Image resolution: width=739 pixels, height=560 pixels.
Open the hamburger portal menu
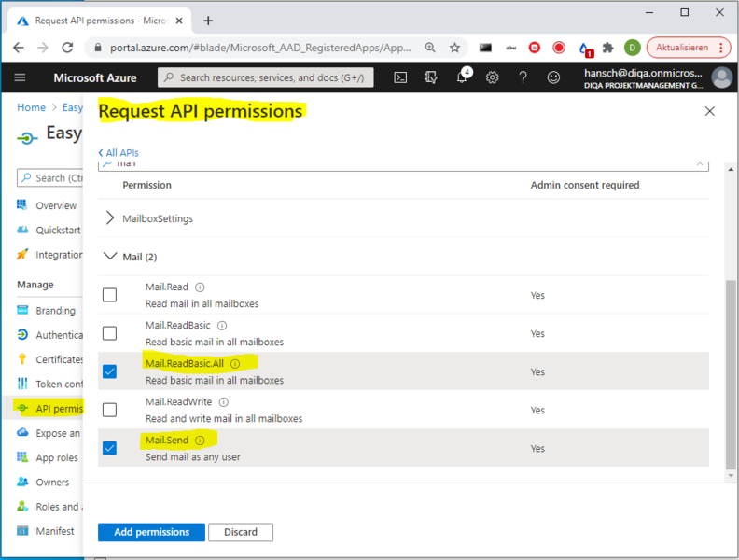pyautogui.click(x=21, y=78)
